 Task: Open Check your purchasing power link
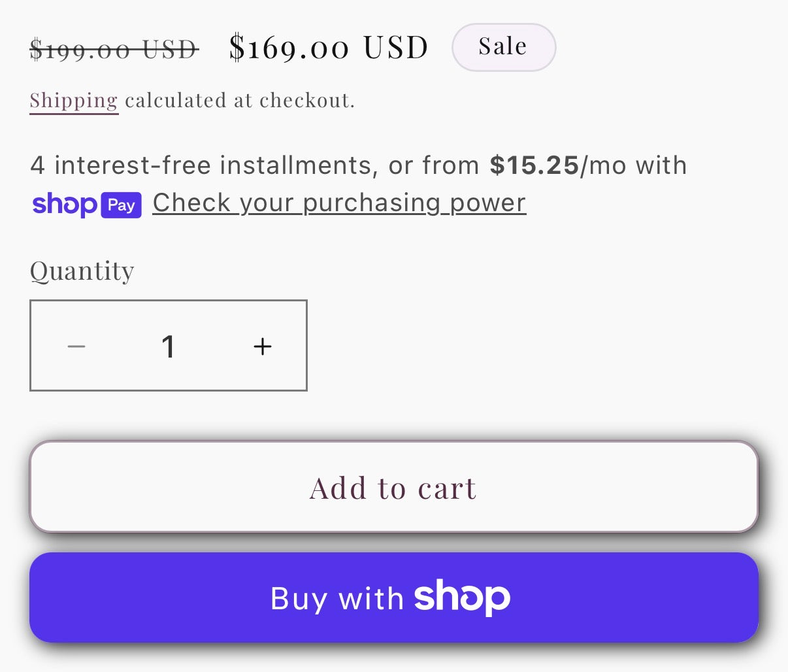[339, 203]
